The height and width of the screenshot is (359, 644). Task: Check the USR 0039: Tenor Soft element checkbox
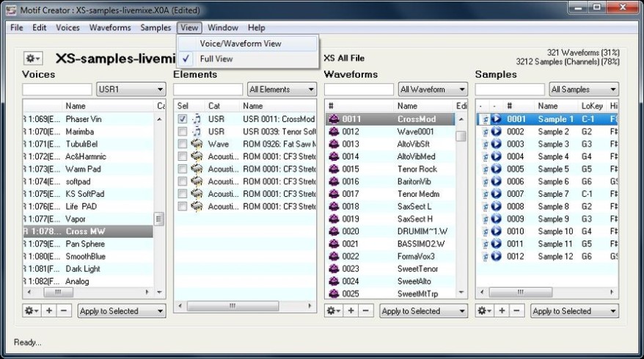183,131
